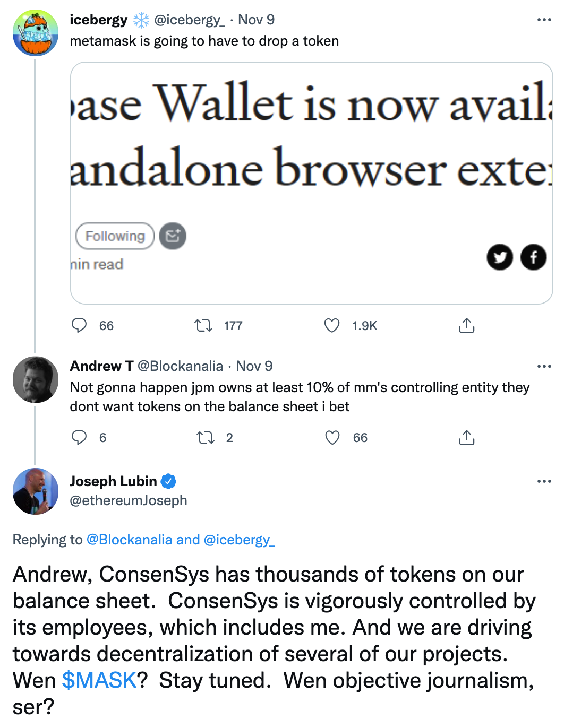
Task: Click the black Facebook share icon in image
Action: 533,257
